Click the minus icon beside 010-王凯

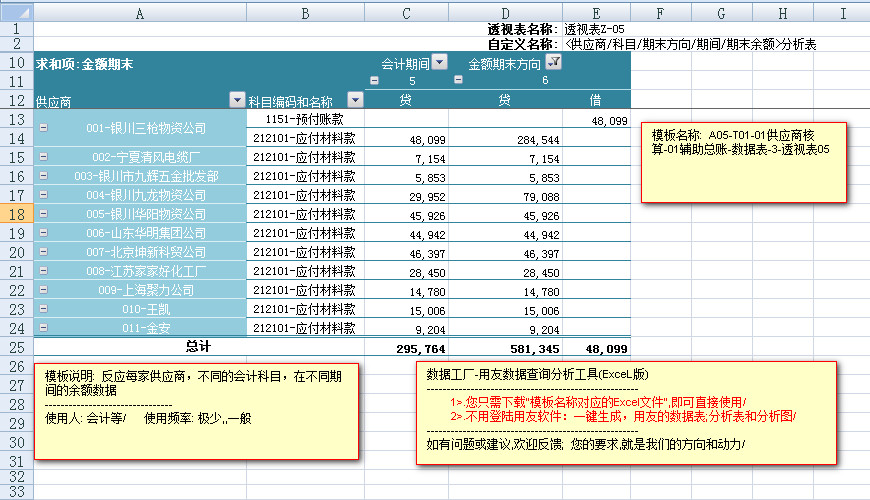point(43,309)
